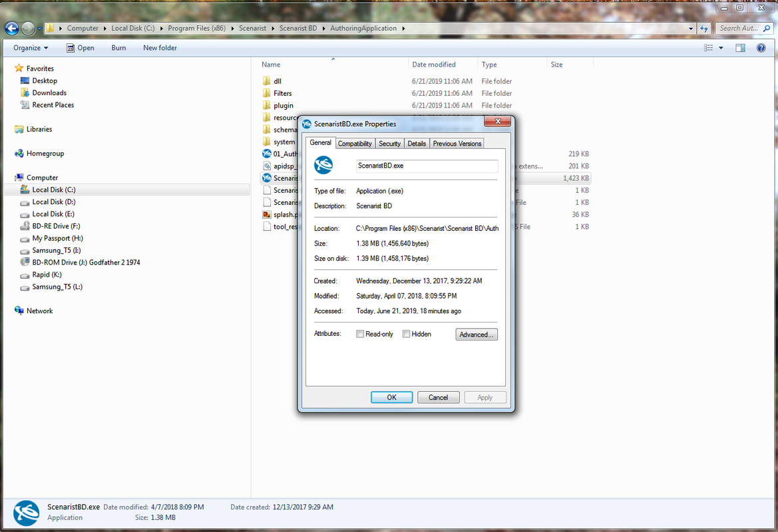Select Rapid (K:) drive
778x532 pixels.
[x=41, y=275]
